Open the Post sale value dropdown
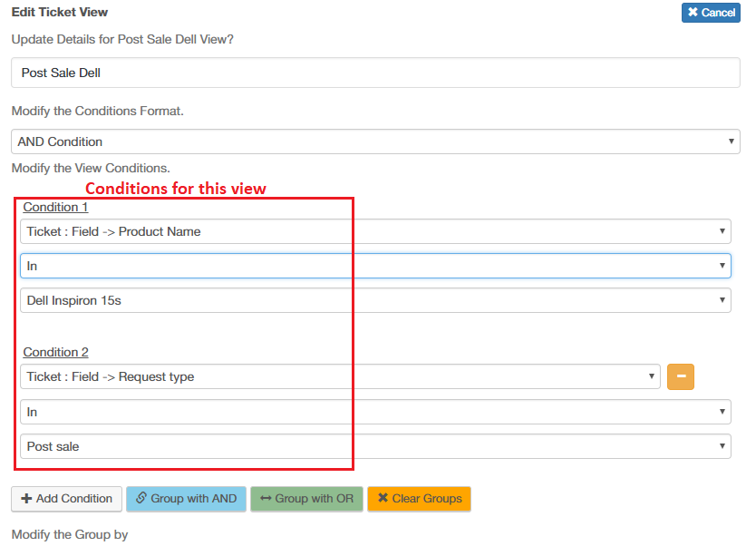Viewport: 756px width, 546px height. (375, 446)
